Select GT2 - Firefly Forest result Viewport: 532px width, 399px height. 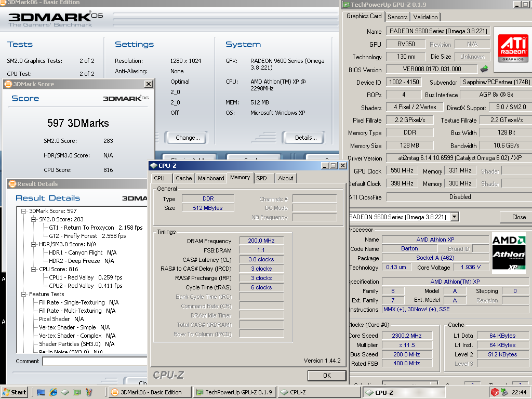point(87,236)
